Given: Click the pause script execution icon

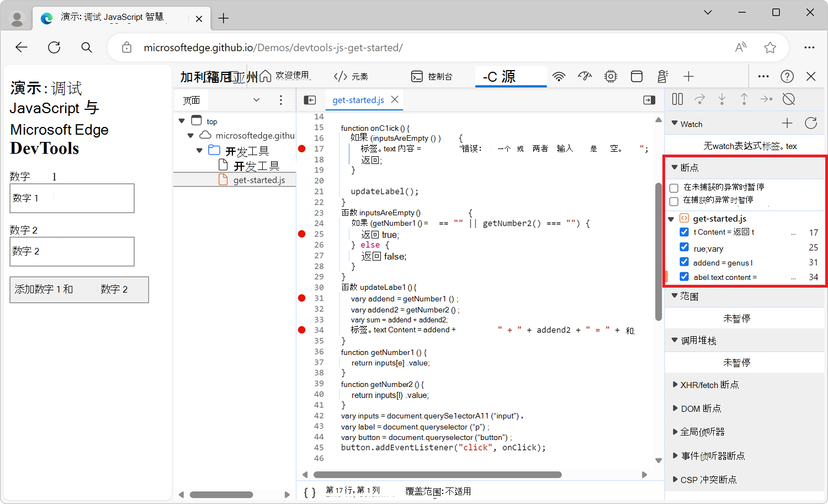Looking at the screenshot, I should tap(677, 99).
